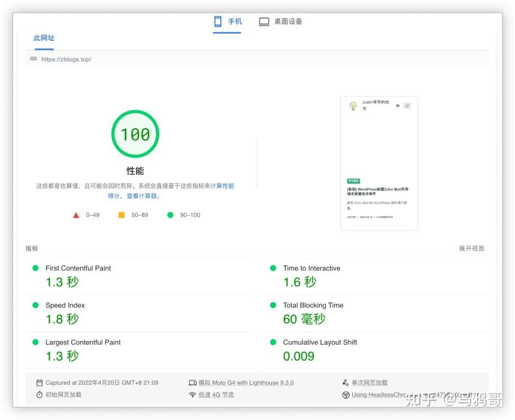Click 模拟 Moto G4 with Lighthouse 9.3.0
The image size is (515, 420).
(x=246, y=383)
